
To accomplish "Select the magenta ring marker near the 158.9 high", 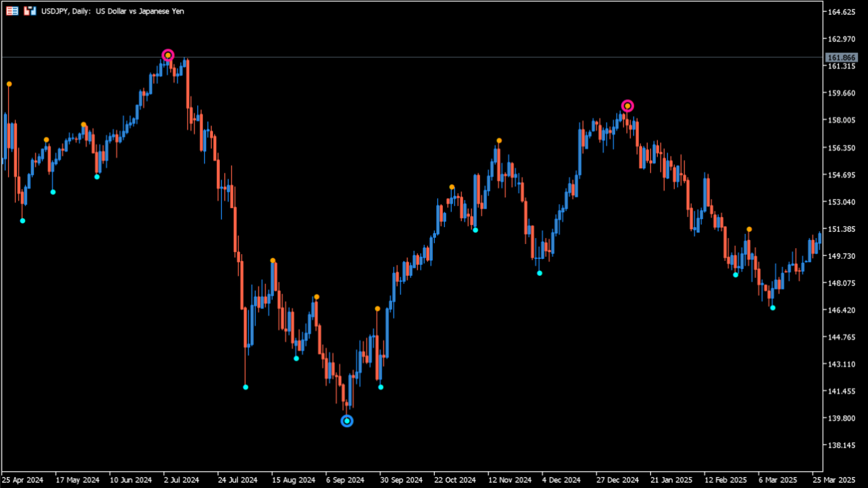I will [628, 106].
